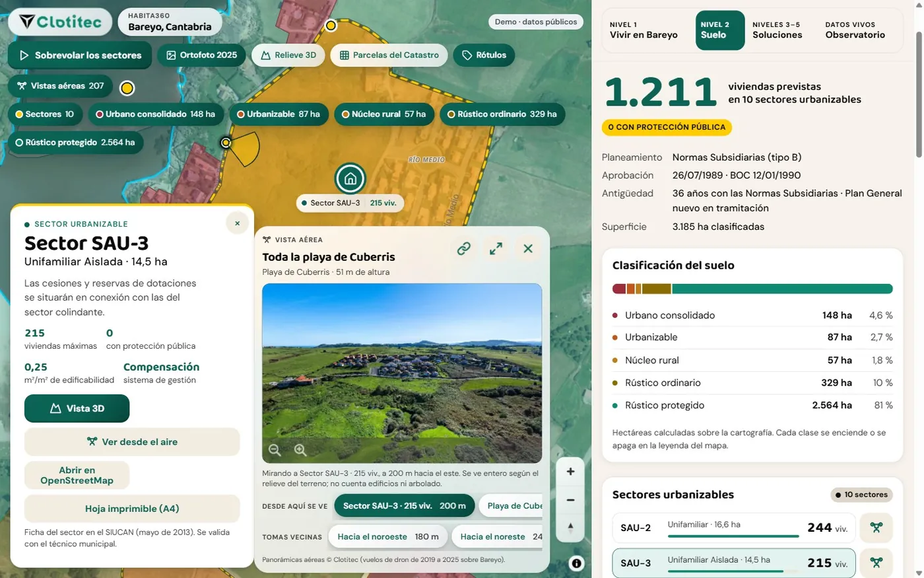
Task: Open drone view for SAU-3 row
Action: (x=876, y=563)
